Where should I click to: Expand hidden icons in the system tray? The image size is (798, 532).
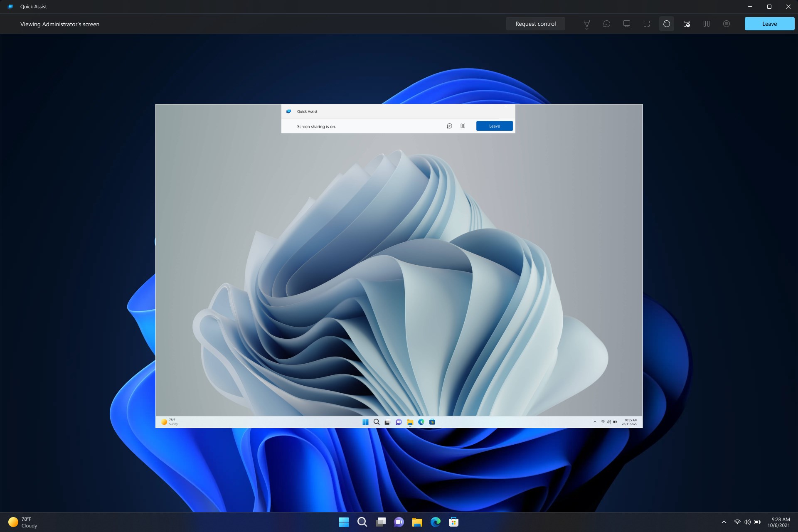723,522
